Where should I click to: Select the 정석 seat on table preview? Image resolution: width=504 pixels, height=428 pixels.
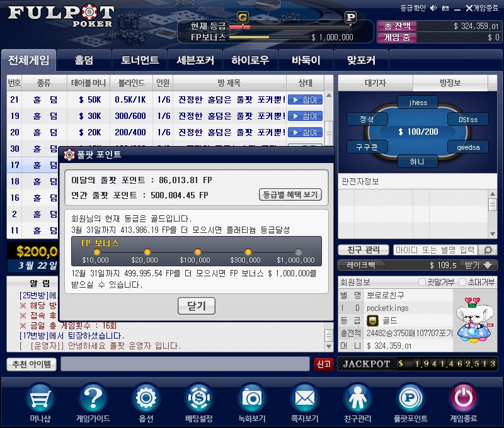click(367, 120)
